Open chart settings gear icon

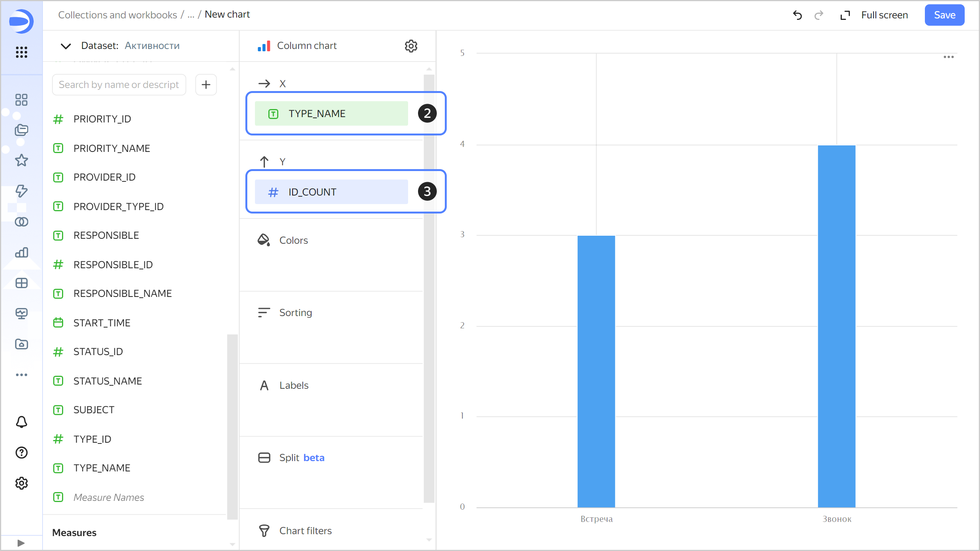click(x=411, y=46)
